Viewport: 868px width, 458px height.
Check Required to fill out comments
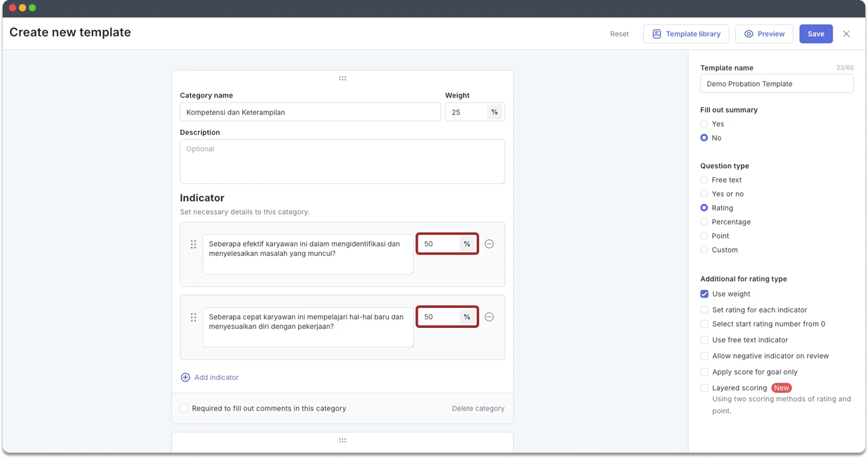184,409
